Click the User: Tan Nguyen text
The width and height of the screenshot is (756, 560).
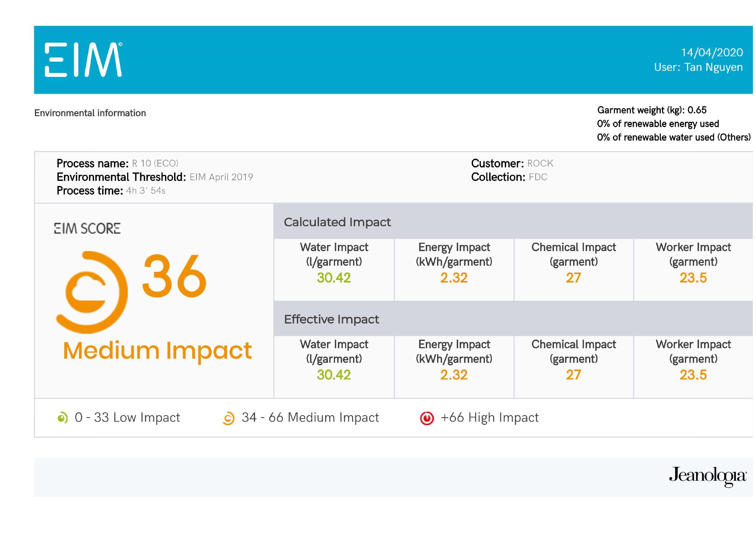tap(698, 67)
